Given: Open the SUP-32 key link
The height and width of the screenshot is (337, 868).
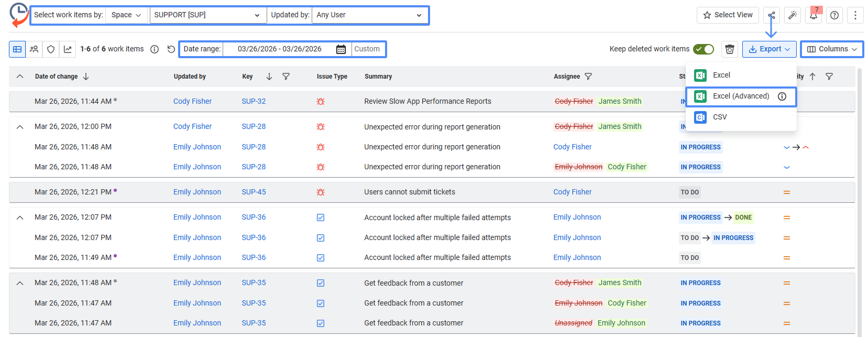Looking at the screenshot, I should click(254, 102).
